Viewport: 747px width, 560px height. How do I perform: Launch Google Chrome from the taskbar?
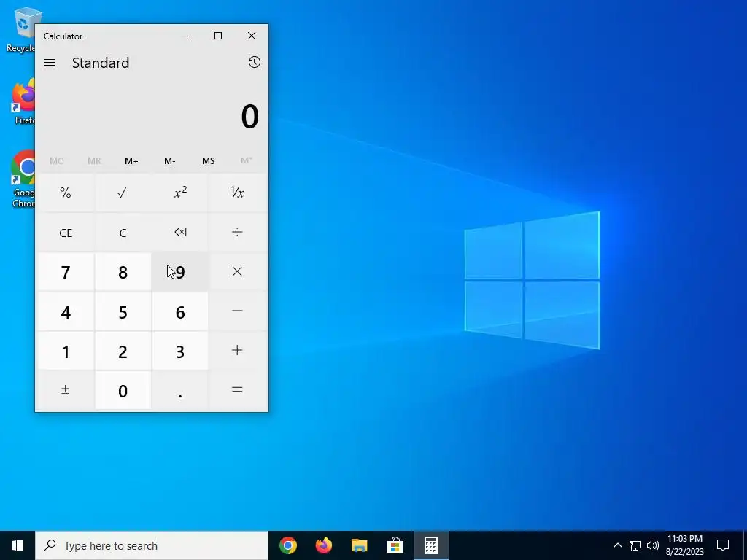pos(288,545)
